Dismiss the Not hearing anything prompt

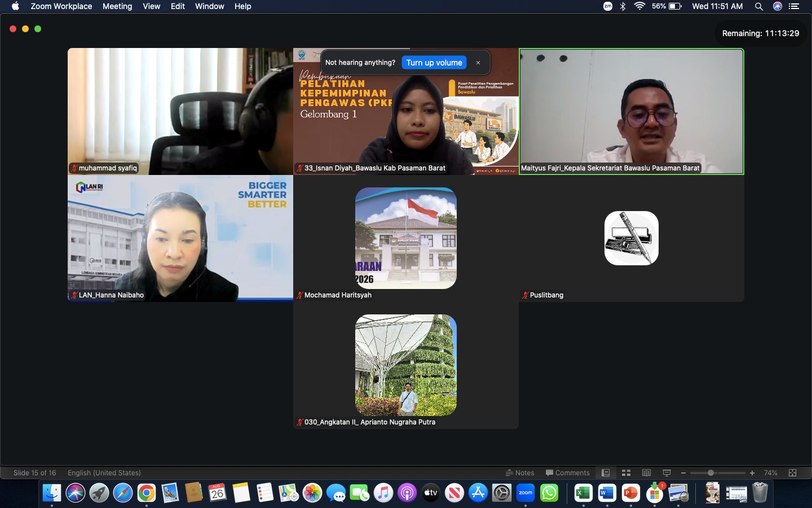[x=478, y=63]
